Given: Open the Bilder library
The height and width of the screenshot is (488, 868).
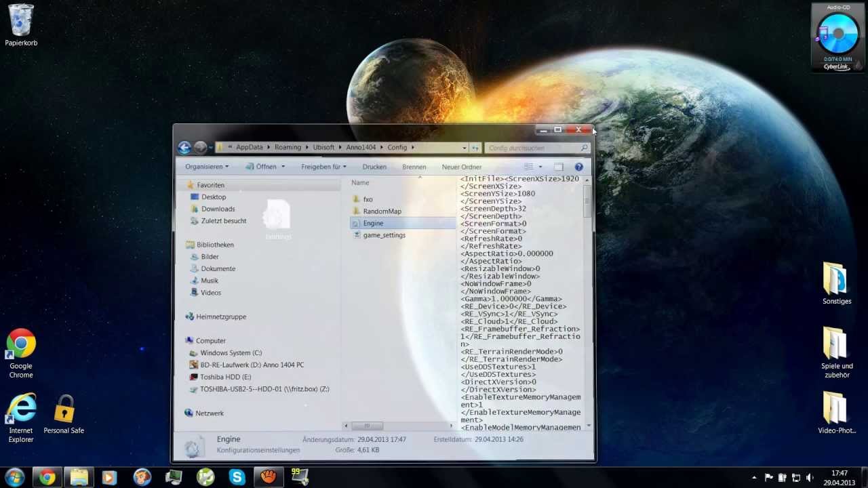Looking at the screenshot, I should [x=210, y=257].
